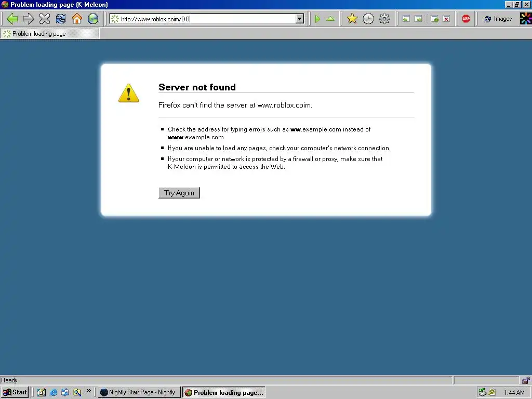532x399 pixels.
Task: Open preferences with the gear icon
Action: coord(384,19)
